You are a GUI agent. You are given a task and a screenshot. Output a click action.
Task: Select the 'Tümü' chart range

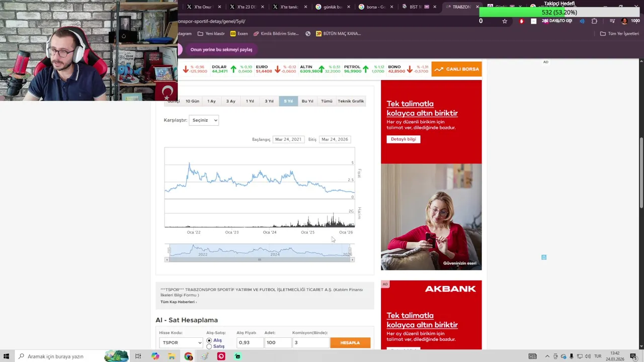pos(327,101)
